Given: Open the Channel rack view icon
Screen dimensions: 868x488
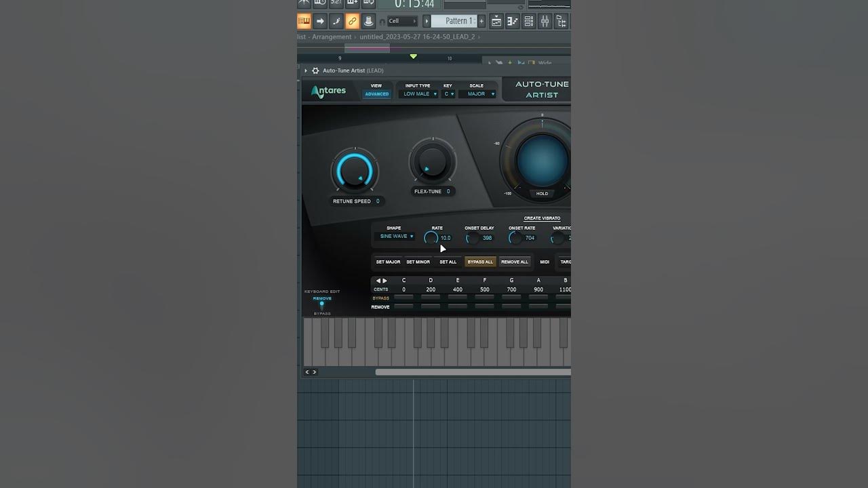Looking at the screenshot, I should tap(529, 21).
